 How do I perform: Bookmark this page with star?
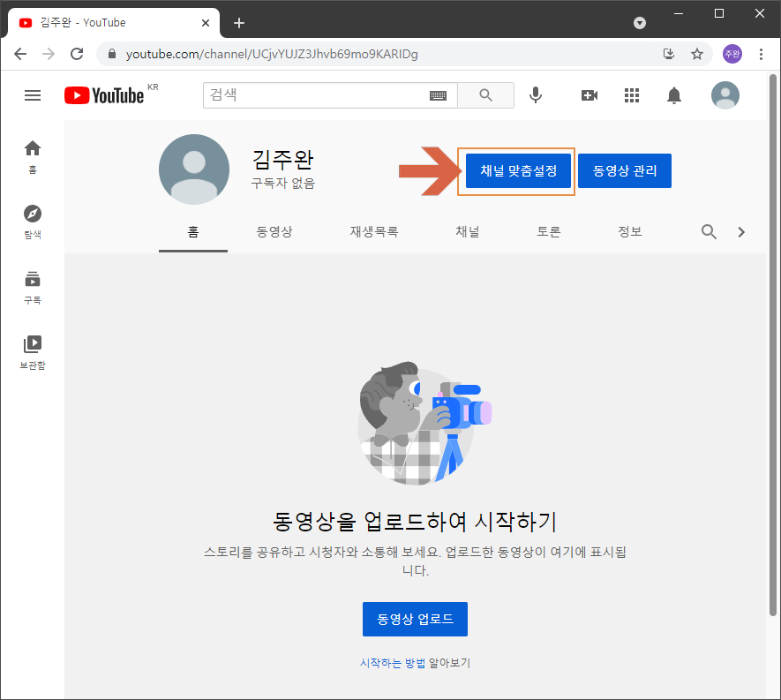[x=697, y=54]
